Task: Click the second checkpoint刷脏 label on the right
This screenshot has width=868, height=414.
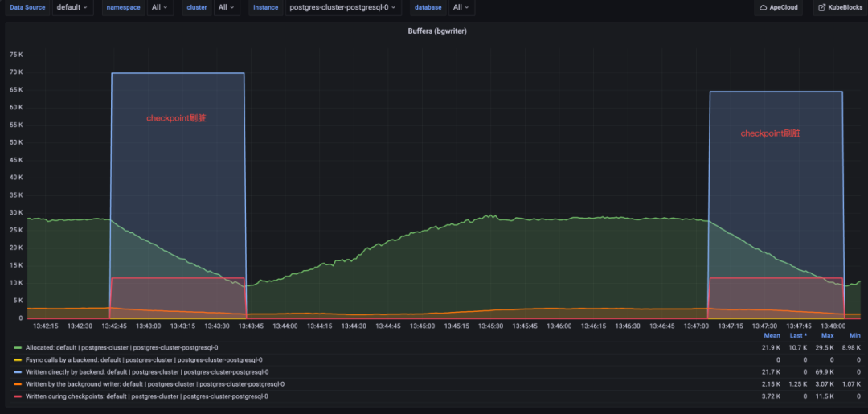Action: point(770,133)
